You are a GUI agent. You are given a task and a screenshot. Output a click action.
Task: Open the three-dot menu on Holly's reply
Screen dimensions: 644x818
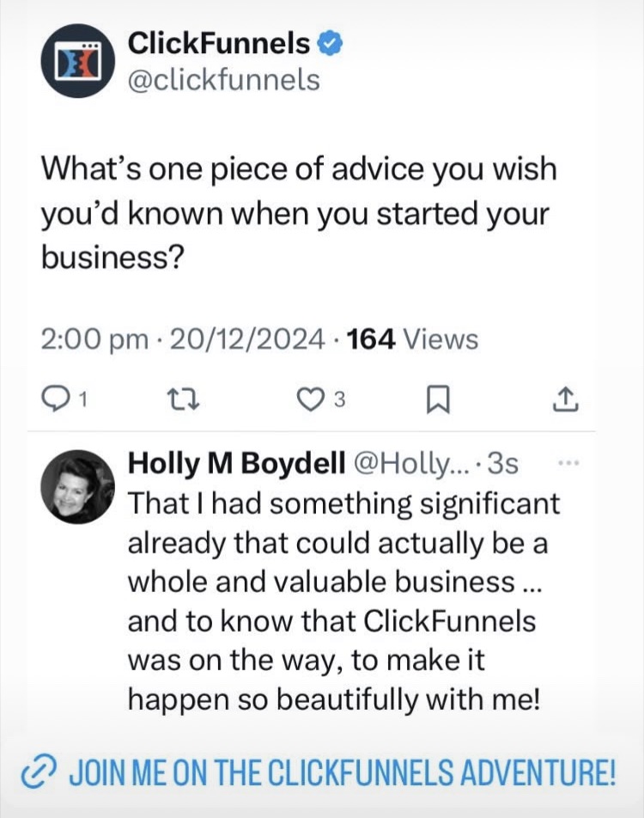click(x=568, y=464)
